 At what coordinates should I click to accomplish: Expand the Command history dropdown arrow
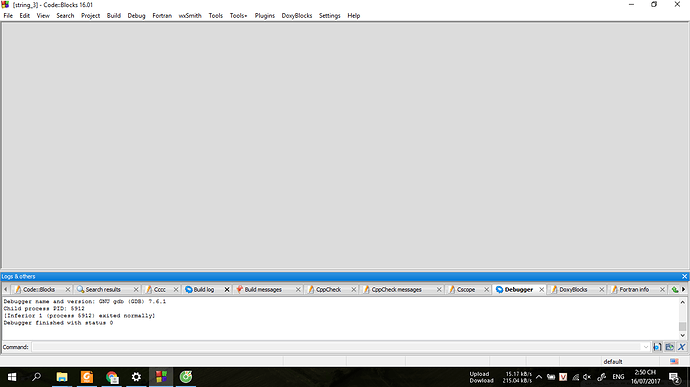[x=646, y=347]
